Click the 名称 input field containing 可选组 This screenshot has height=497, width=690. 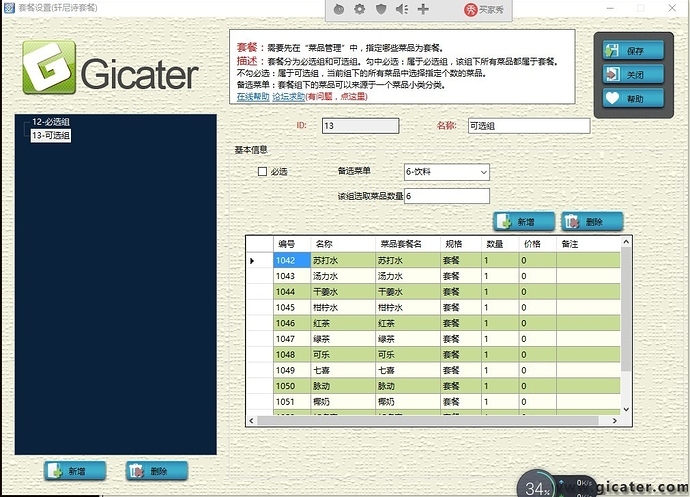(527, 126)
